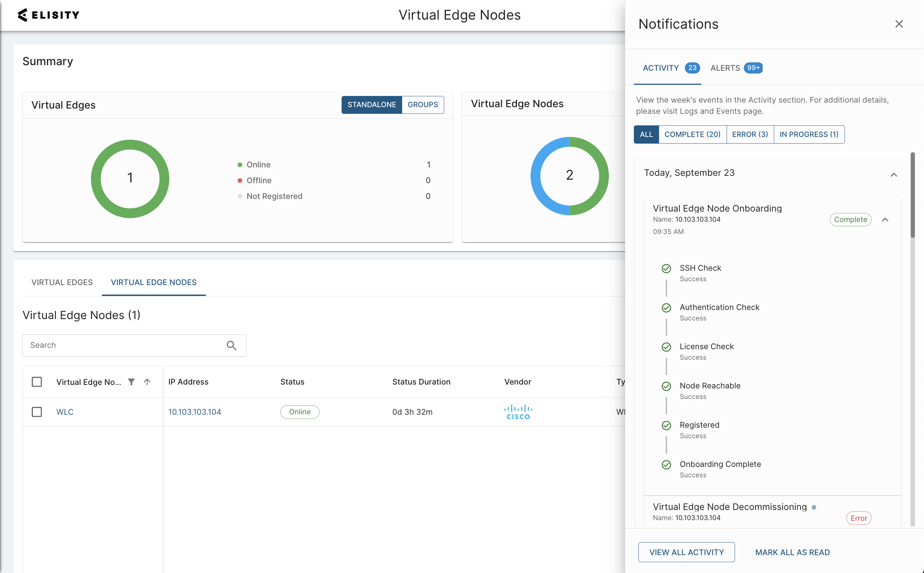Open the 10.103.103.104 IP address link
The image size is (924, 573).
click(195, 412)
